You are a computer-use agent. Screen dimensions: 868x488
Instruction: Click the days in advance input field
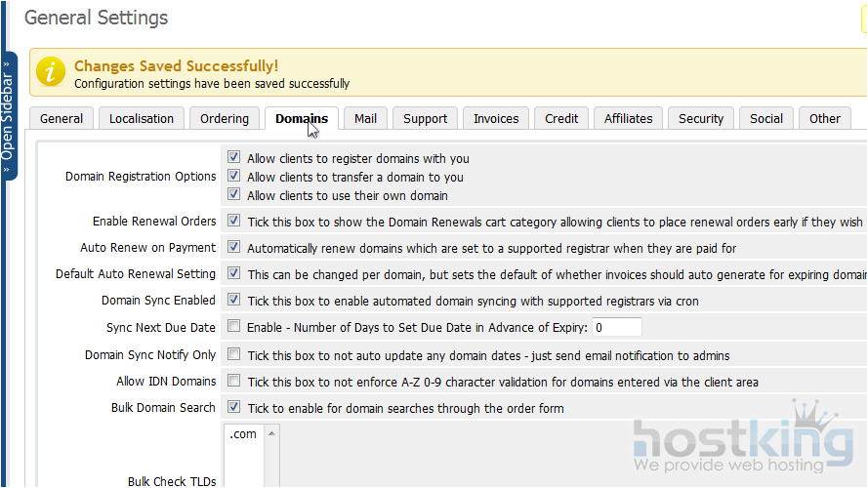tap(616, 327)
